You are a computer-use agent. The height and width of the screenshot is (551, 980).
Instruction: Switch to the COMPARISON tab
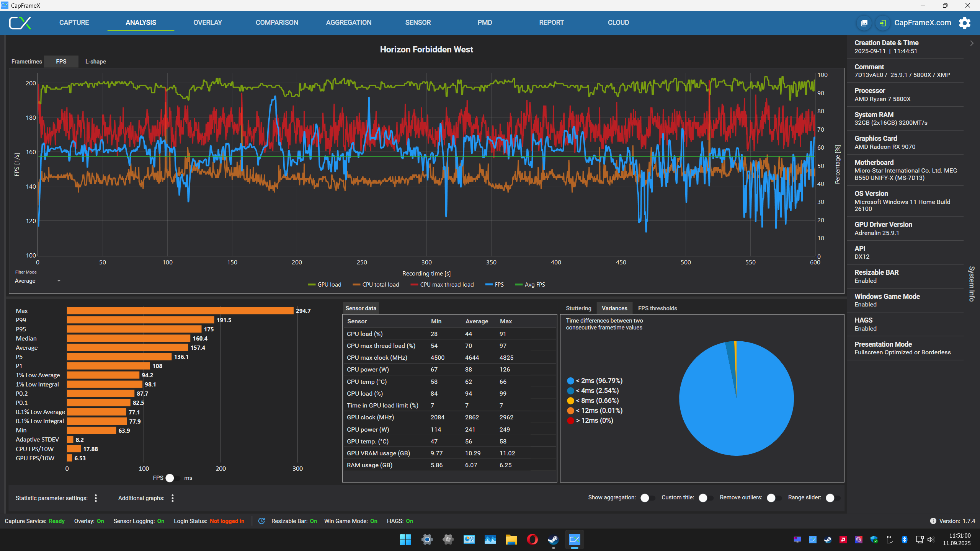point(277,23)
